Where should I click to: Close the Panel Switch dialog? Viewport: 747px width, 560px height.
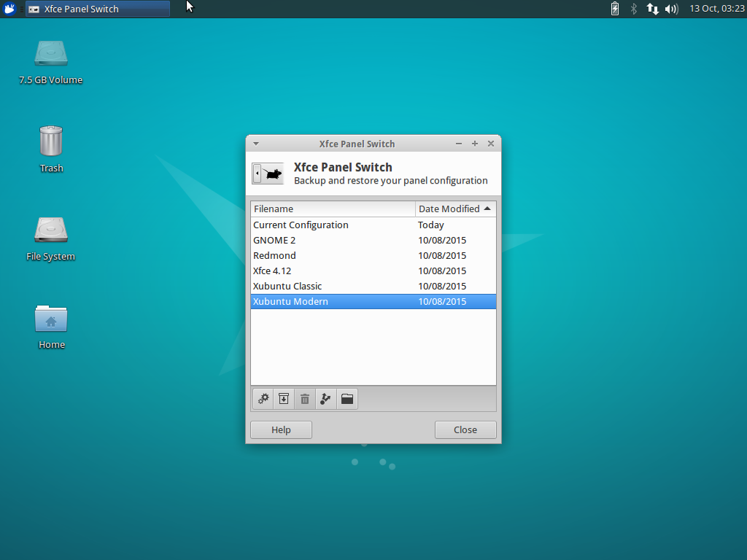[x=465, y=429]
